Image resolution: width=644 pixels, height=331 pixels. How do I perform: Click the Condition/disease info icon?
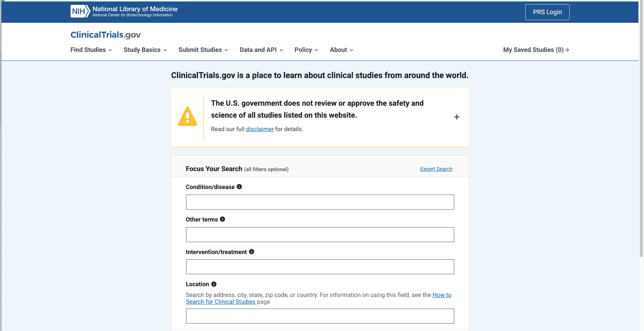click(239, 187)
